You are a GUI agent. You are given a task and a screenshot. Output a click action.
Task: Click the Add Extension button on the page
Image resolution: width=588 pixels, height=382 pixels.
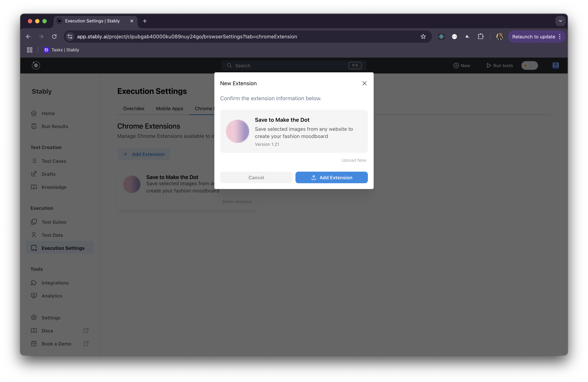[144, 154]
